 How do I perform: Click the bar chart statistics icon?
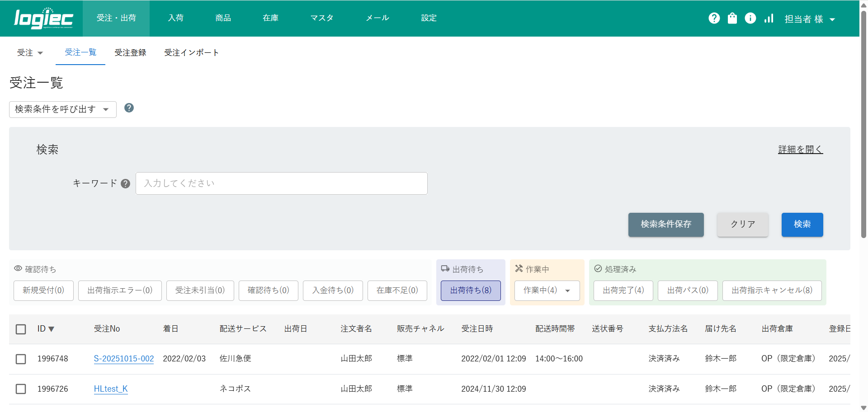(x=769, y=18)
